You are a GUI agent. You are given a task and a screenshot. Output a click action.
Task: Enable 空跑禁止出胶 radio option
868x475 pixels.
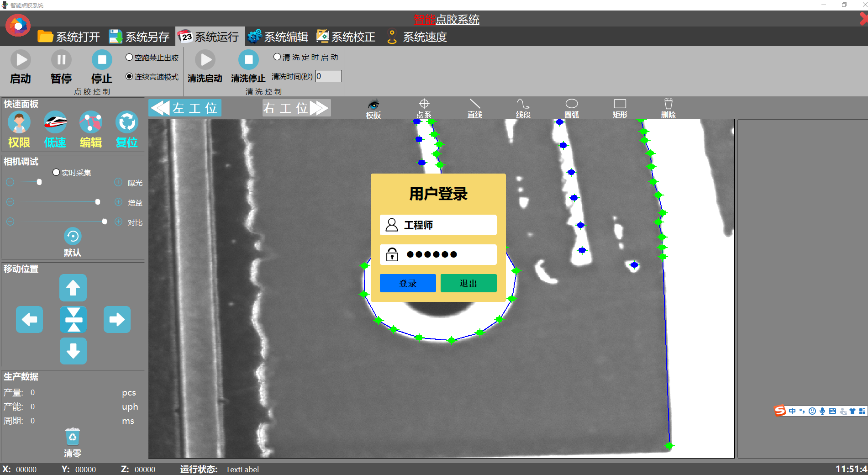129,57
